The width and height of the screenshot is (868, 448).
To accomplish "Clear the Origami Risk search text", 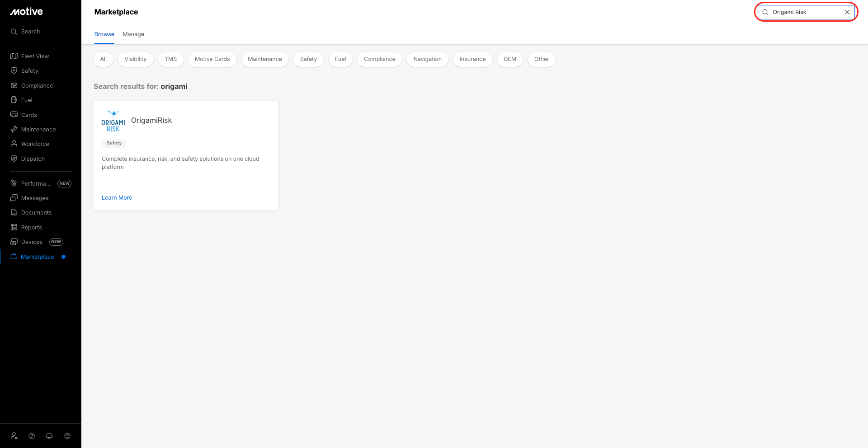I will point(847,12).
